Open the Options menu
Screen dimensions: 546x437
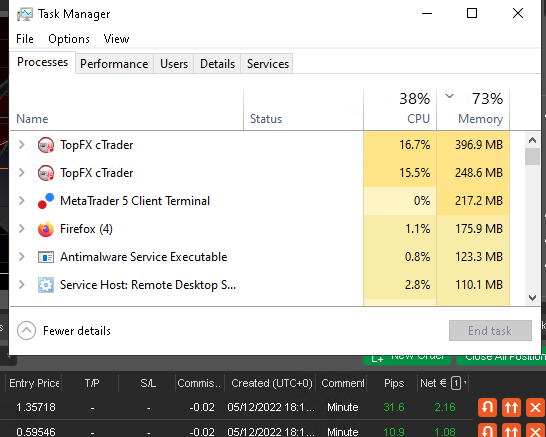pos(69,39)
